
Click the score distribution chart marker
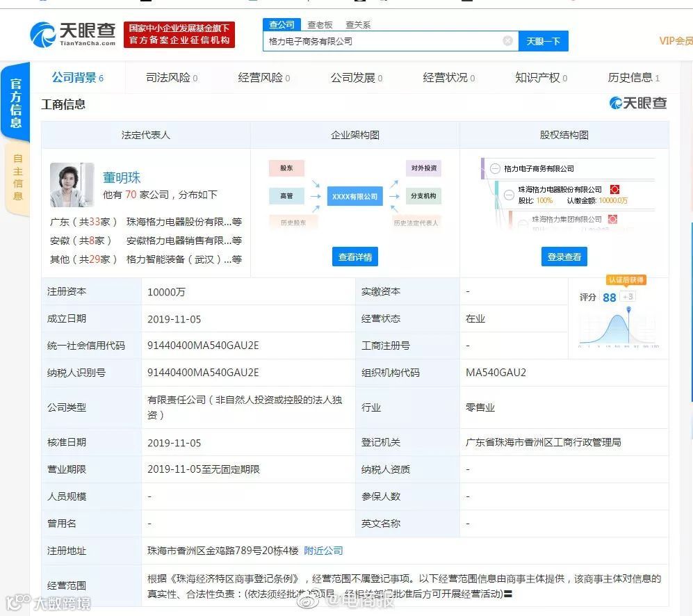pos(628,309)
